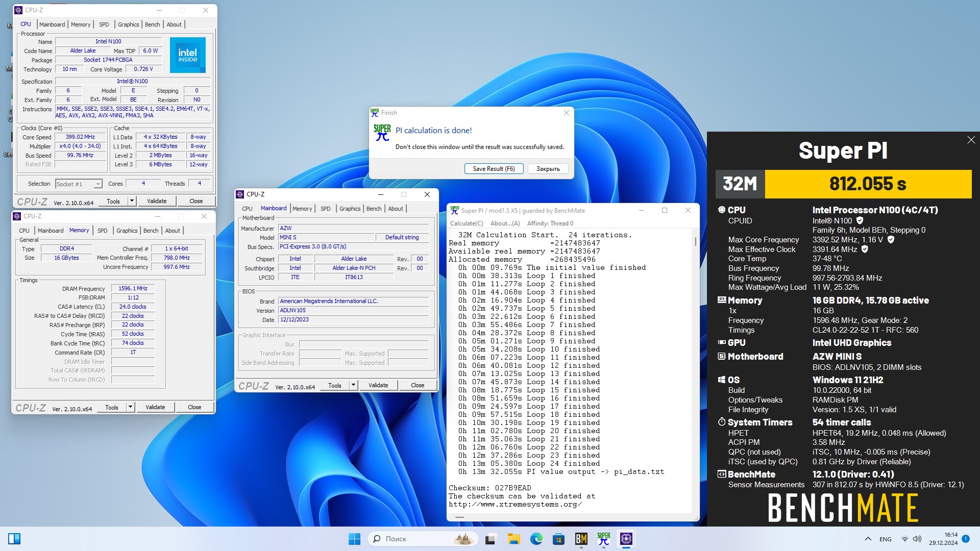Click the 812.055 s result score
Viewport: 980px width, 551px height.
pos(868,184)
